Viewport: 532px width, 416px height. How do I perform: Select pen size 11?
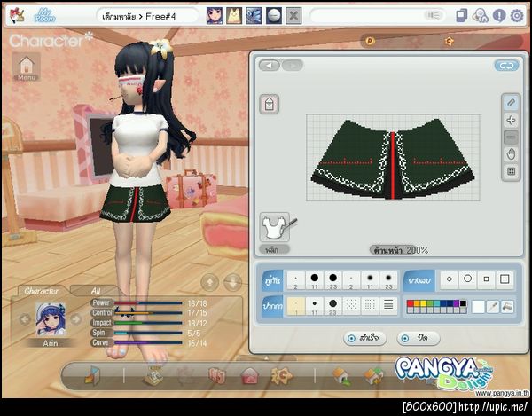[315, 306]
